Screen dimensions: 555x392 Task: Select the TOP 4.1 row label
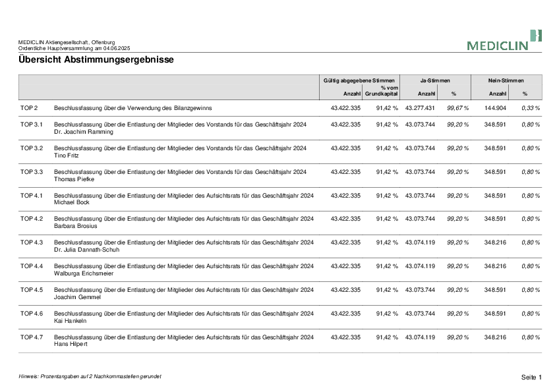coord(32,196)
